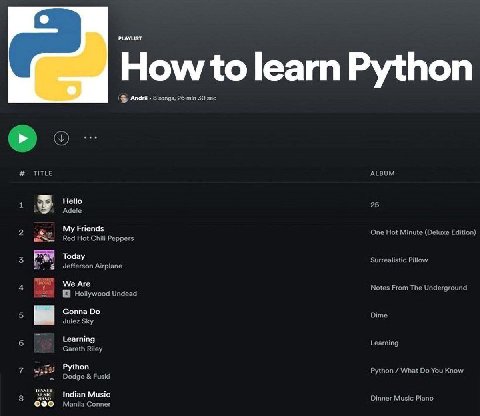Start playback with the green play button
The image size is (480, 416).
22,138
